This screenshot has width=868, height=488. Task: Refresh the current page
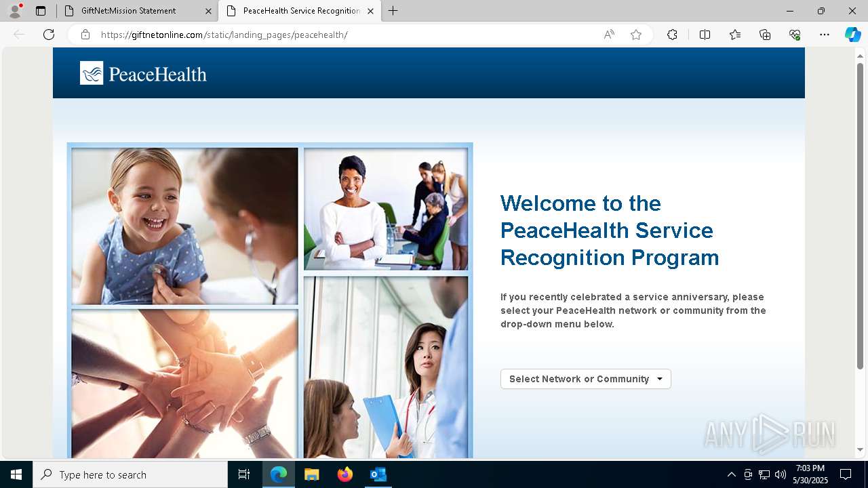pyautogui.click(x=49, y=35)
